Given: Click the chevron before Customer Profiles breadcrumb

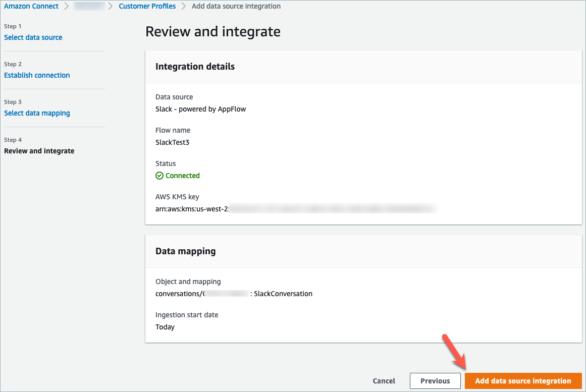Looking at the screenshot, I should point(110,6).
